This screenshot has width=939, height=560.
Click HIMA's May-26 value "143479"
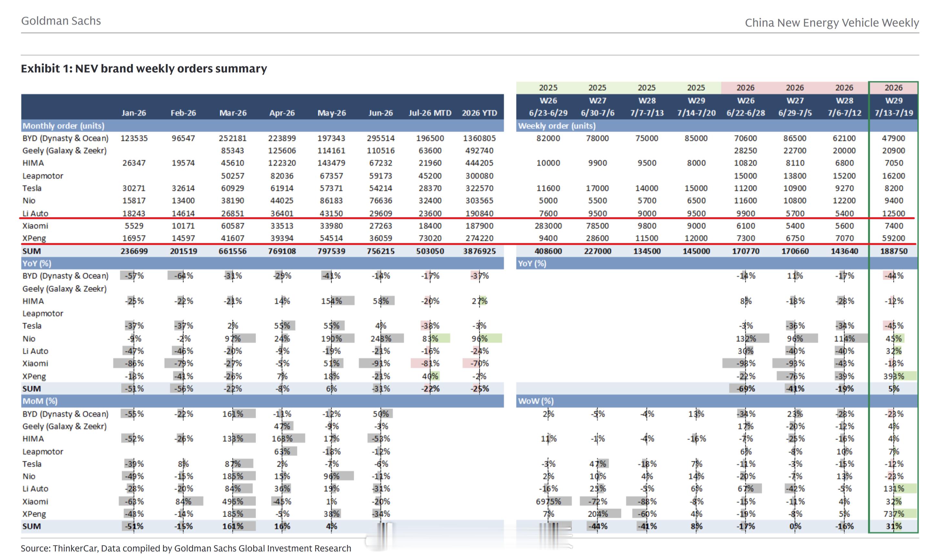332,163
